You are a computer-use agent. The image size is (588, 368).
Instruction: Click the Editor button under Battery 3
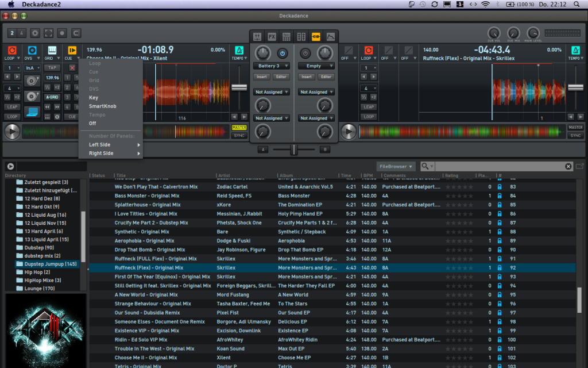[x=281, y=77]
